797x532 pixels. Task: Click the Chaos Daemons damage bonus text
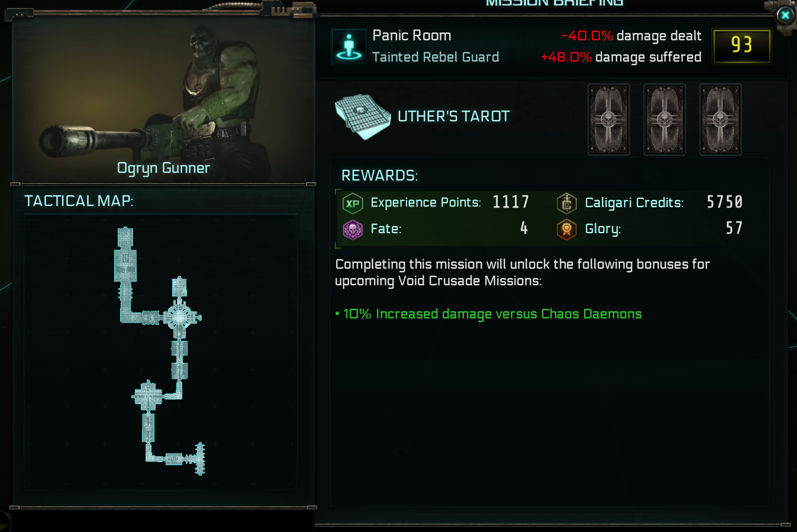pyautogui.click(x=492, y=314)
